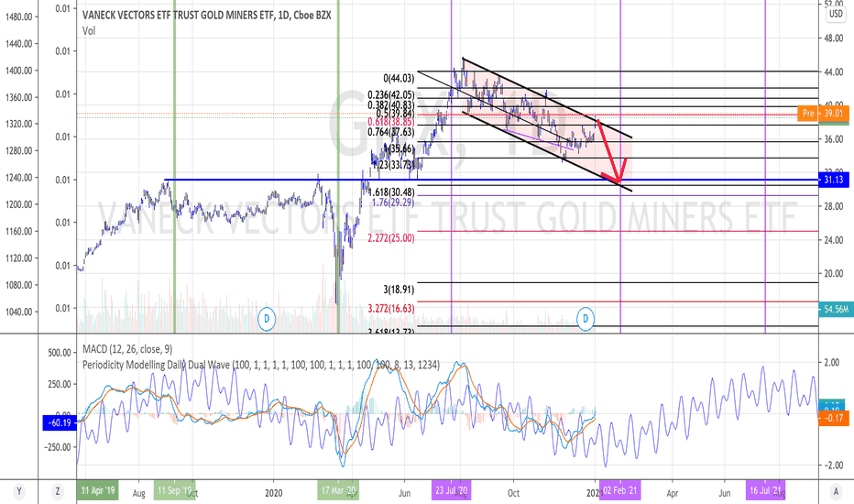
Task: Click the 11 Sep '19 date marker
Action: [x=174, y=490]
